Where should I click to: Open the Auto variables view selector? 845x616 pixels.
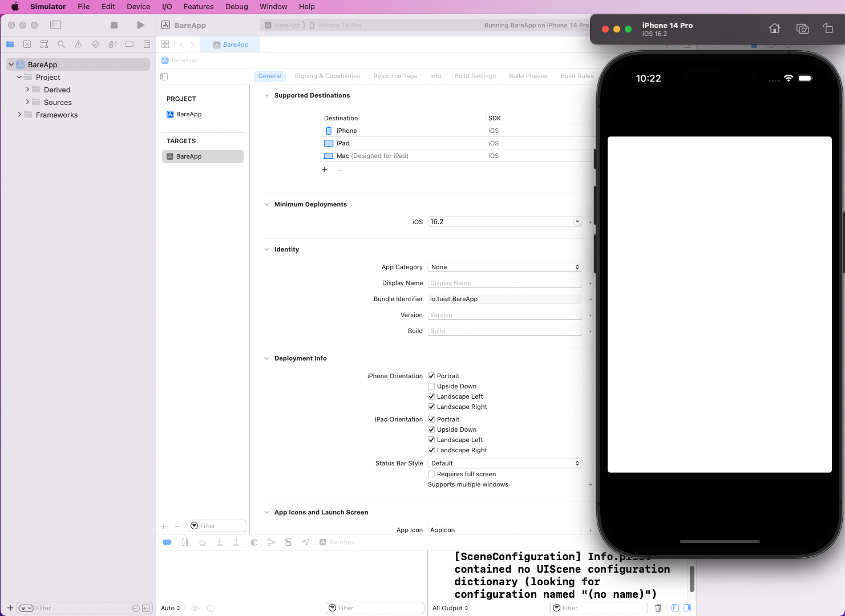(171, 608)
